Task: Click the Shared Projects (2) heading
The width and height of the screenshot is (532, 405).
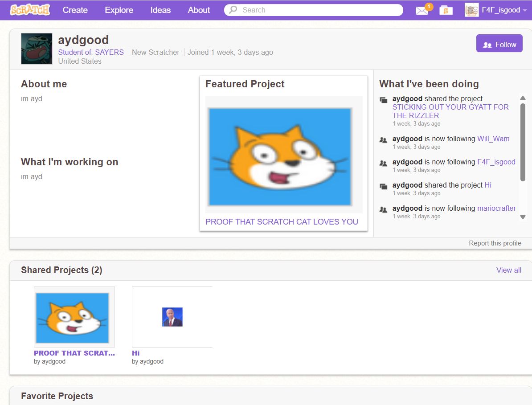Action: [61, 270]
